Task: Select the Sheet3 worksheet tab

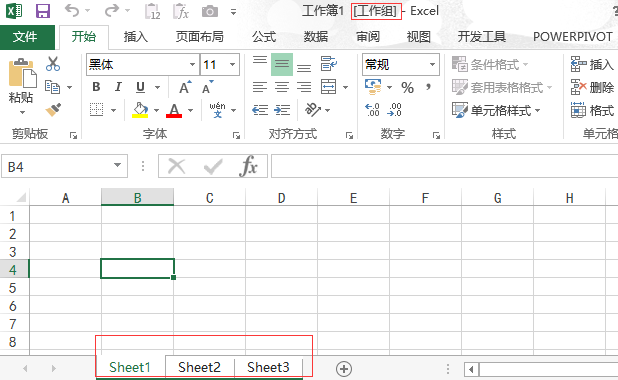Action: click(268, 367)
